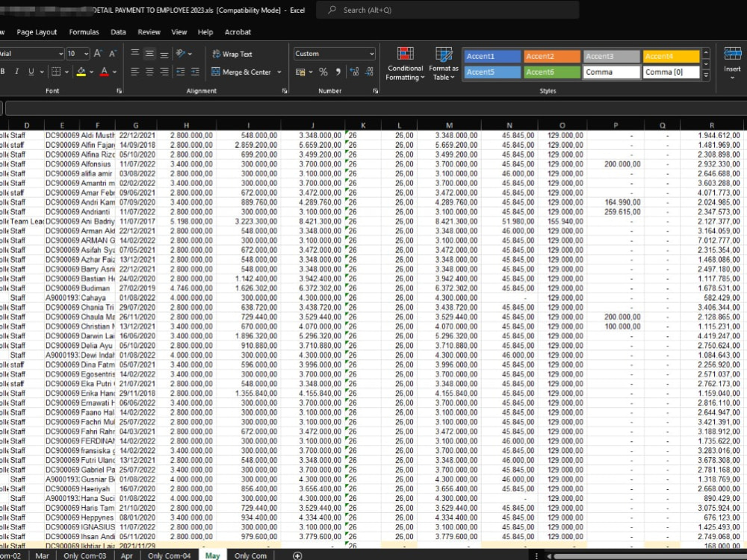
Task: Apply Percent Style
Action: click(323, 72)
